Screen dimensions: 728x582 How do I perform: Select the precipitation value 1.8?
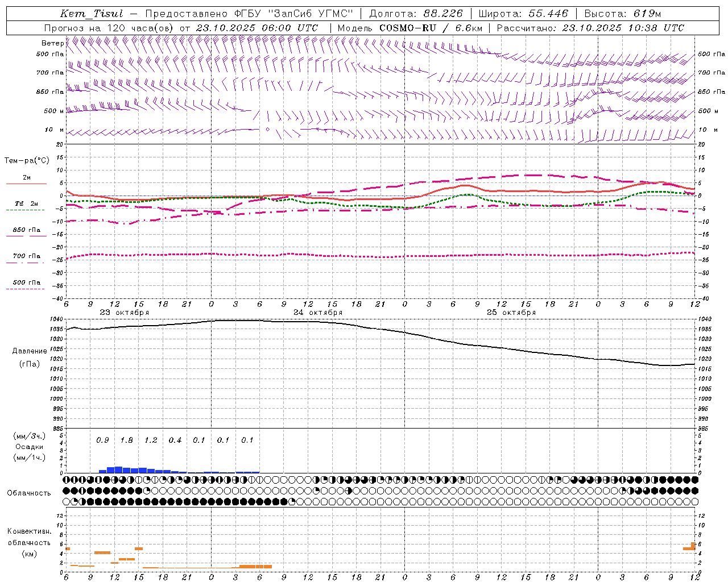point(126,440)
